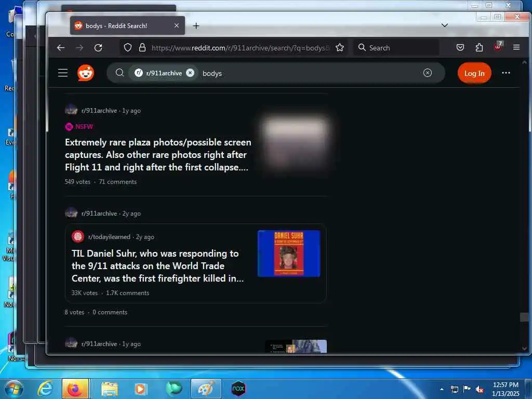The height and width of the screenshot is (399, 532).
Task: Click '1.7K comments' on the crosspost
Action: tap(128, 293)
